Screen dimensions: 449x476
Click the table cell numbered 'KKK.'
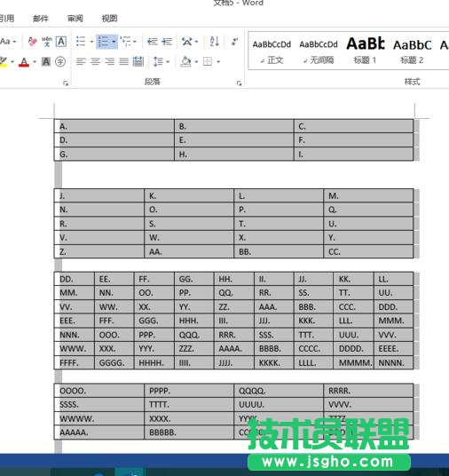[313, 321]
